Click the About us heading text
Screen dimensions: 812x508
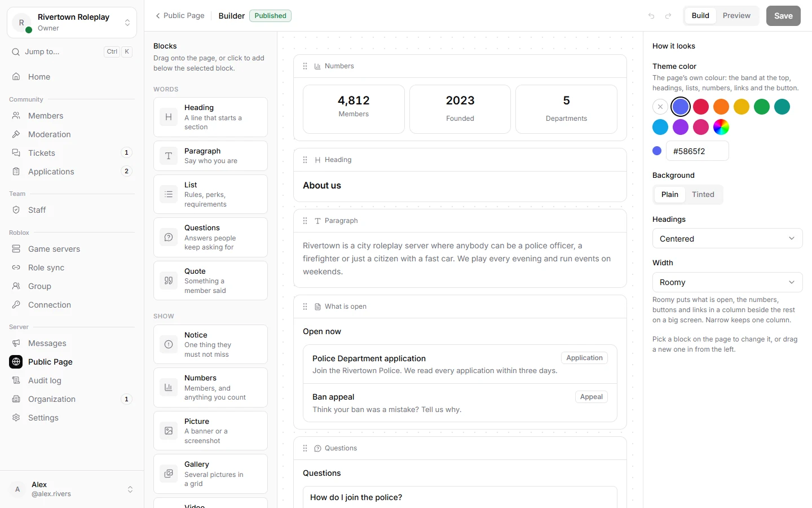[x=322, y=186]
